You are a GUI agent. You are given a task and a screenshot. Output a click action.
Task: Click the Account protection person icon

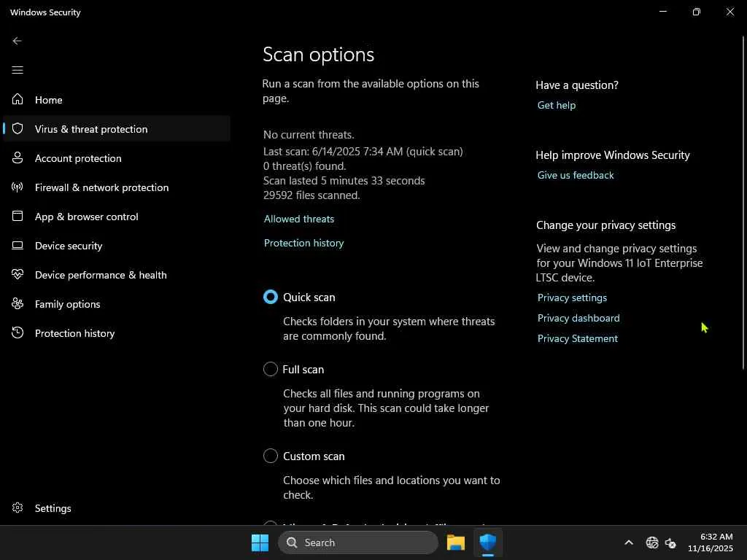(x=18, y=157)
